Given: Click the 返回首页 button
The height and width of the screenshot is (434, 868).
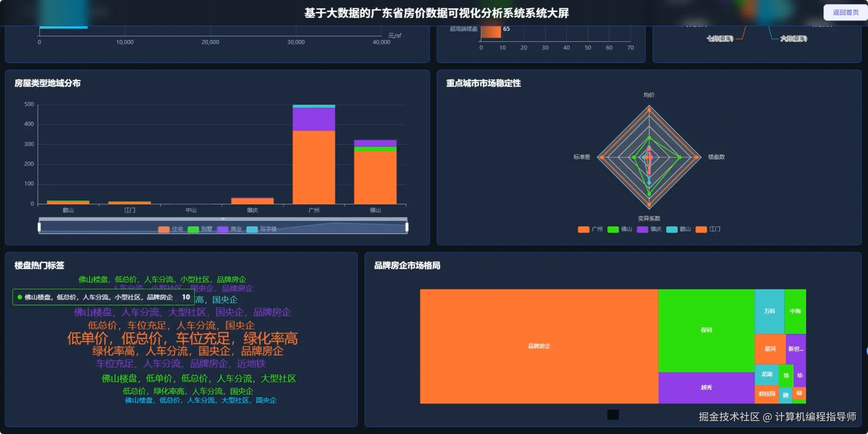Looking at the screenshot, I should 845,12.
